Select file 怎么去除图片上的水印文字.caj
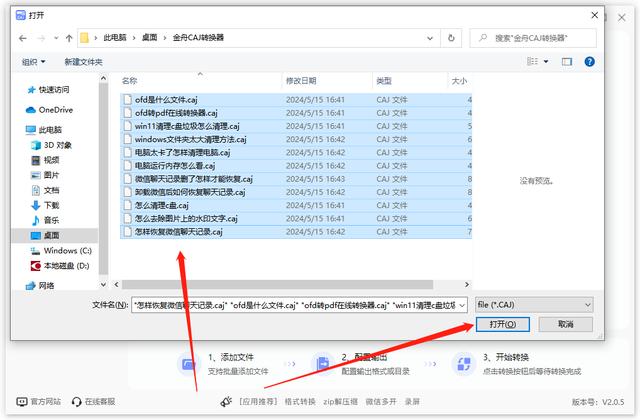Viewport: 640px width, 420px height. pos(296,218)
